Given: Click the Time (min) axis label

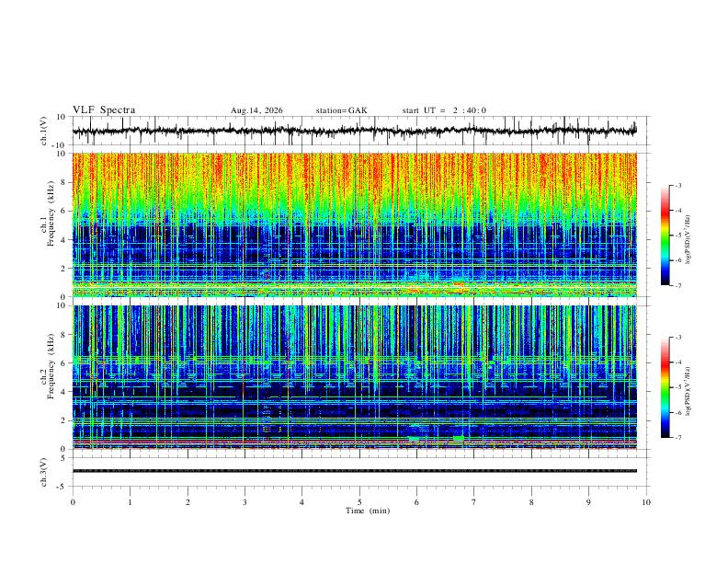Looking at the screenshot, I should 368,511.
